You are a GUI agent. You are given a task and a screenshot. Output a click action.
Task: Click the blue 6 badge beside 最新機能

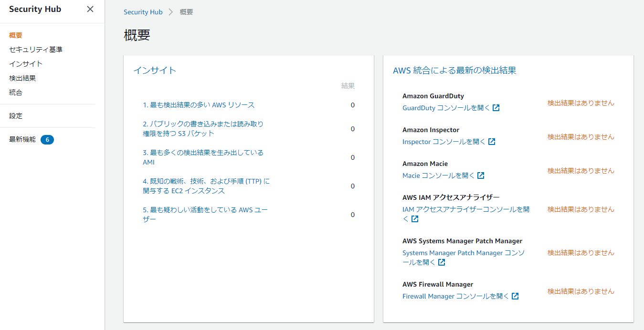tap(47, 140)
